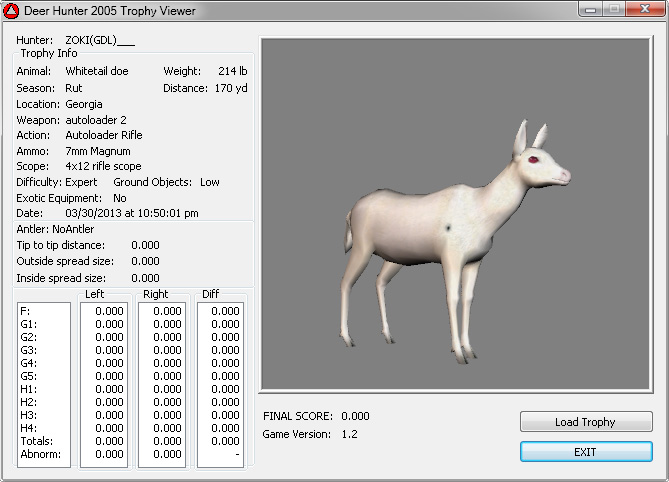Click the animal value Whitetail doe
The height and width of the screenshot is (482, 669).
click(97, 71)
